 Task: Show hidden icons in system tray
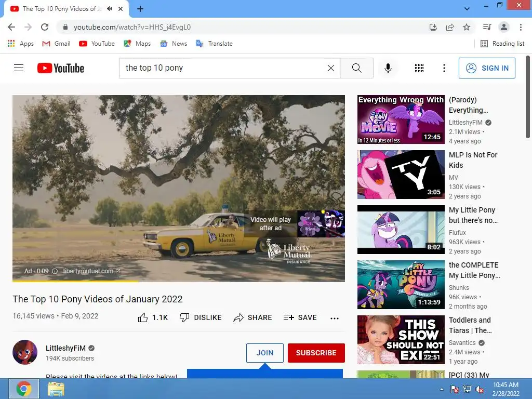pyautogui.click(x=442, y=389)
